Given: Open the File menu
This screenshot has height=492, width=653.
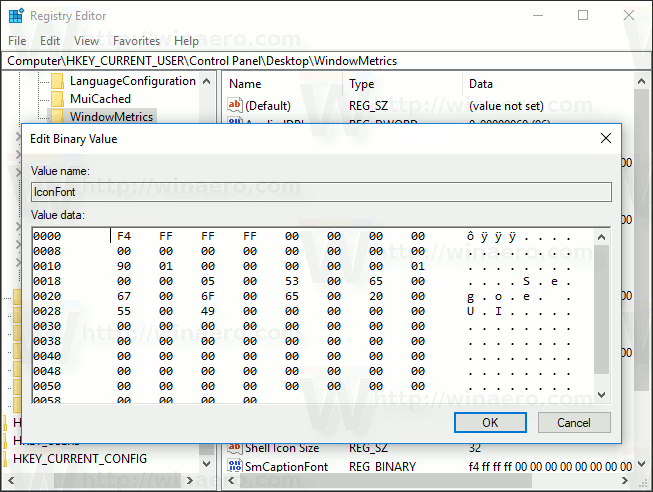Looking at the screenshot, I should point(17,41).
